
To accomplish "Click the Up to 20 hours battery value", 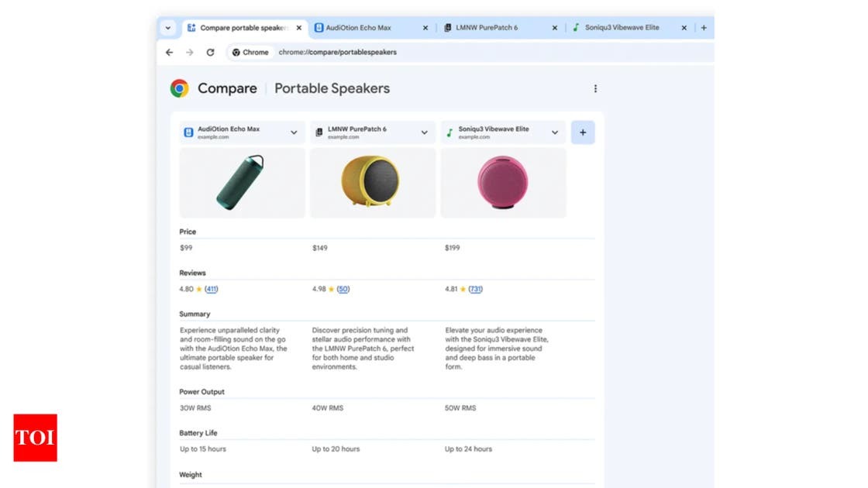I will [336, 448].
